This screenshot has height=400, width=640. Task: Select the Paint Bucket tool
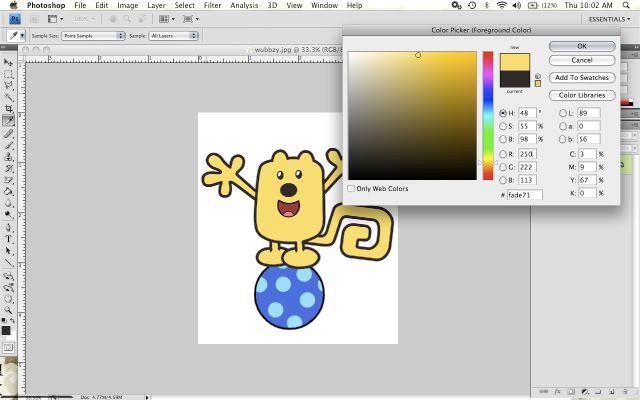tap(8, 191)
